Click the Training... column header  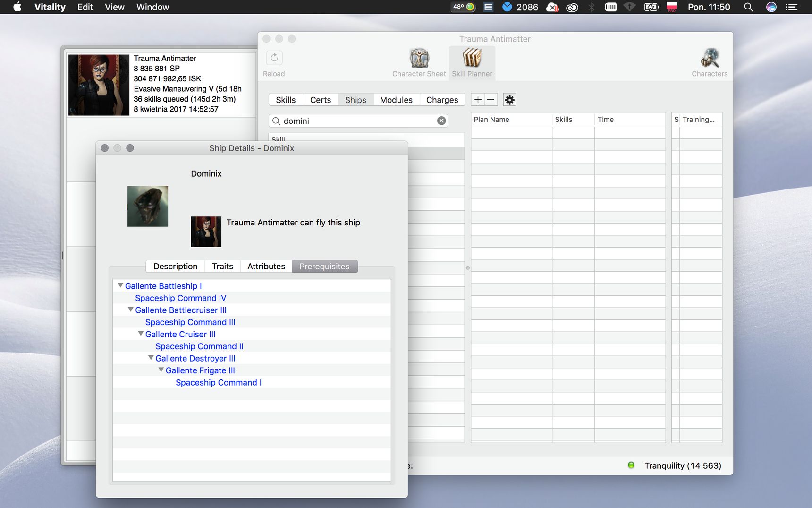[701, 120]
